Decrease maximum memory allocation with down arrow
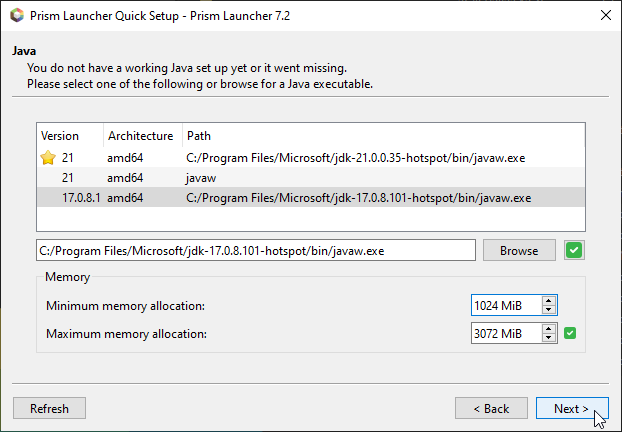Image resolution: width=622 pixels, height=432 pixels. pyautogui.click(x=549, y=338)
